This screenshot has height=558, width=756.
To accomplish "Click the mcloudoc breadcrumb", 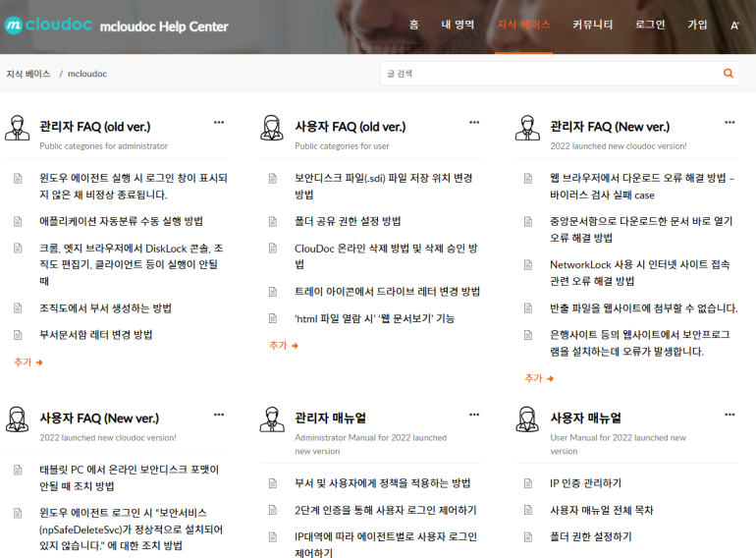I will (87, 74).
